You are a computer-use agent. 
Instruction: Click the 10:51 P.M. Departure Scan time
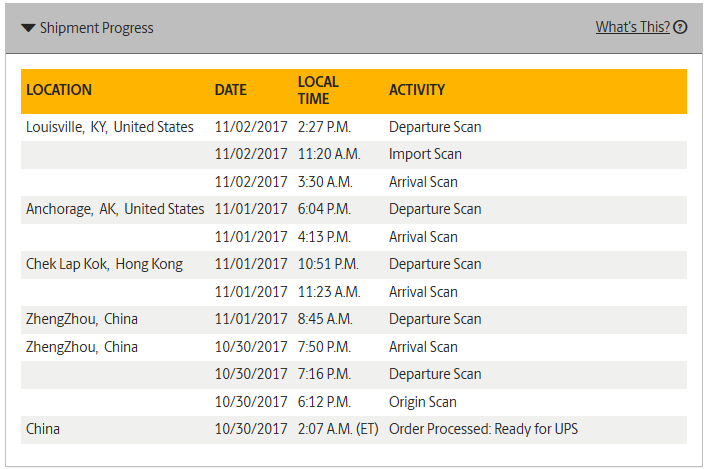point(329,264)
